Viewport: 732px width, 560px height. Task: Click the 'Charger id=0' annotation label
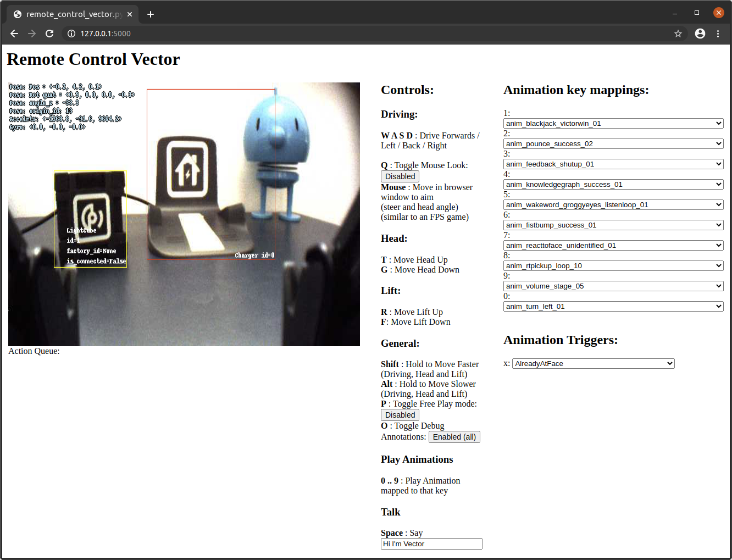(254, 256)
